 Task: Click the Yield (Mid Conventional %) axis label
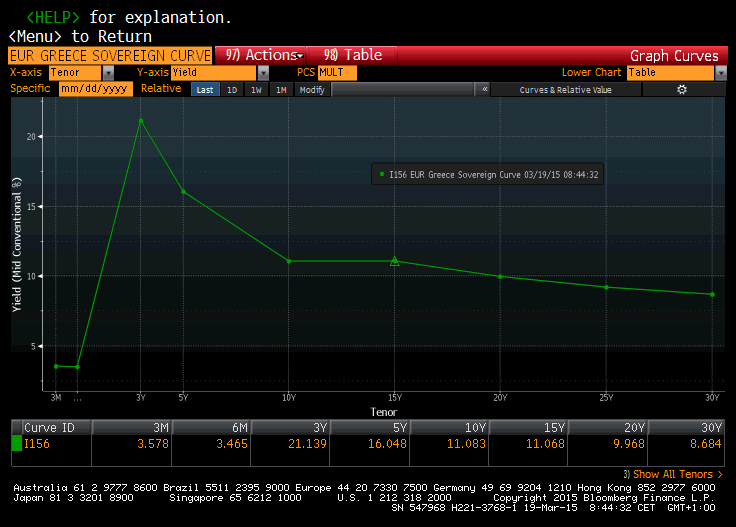tap(17, 244)
